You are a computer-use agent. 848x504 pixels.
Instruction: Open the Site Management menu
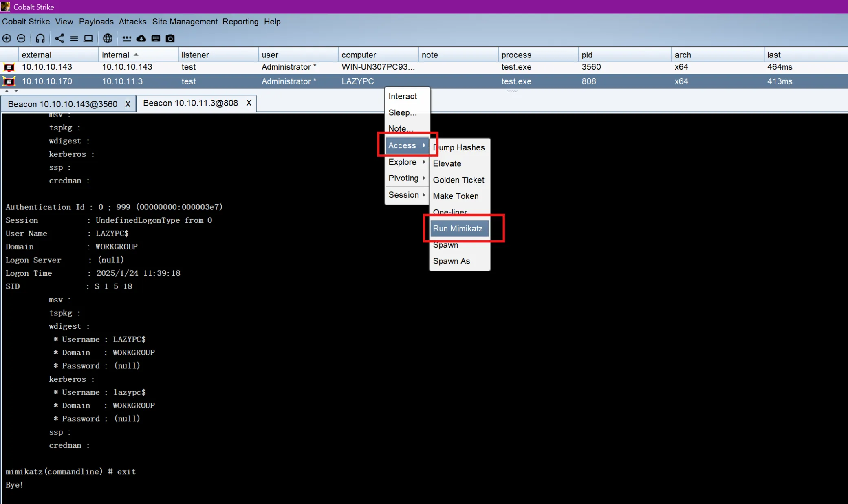tap(185, 22)
